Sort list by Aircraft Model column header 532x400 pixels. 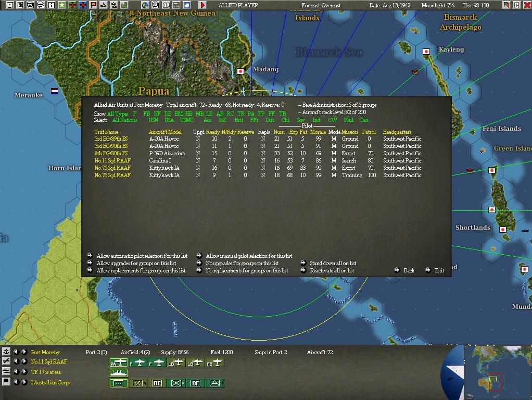point(165,132)
